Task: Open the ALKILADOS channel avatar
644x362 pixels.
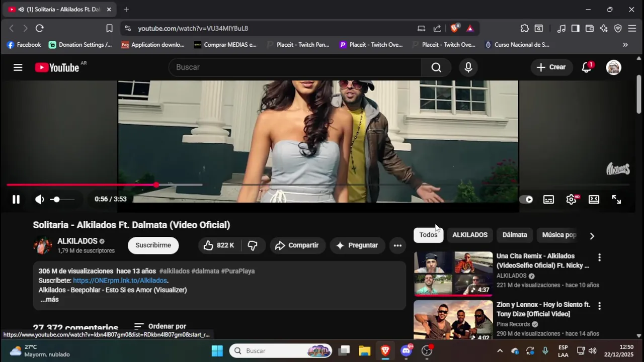Action: pyautogui.click(x=43, y=245)
